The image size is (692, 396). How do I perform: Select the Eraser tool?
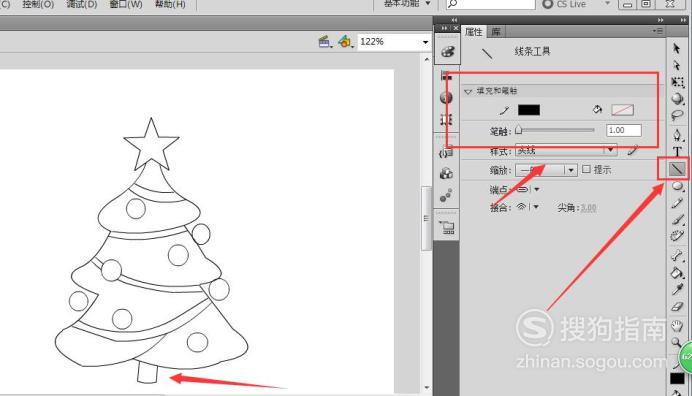tap(677, 306)
